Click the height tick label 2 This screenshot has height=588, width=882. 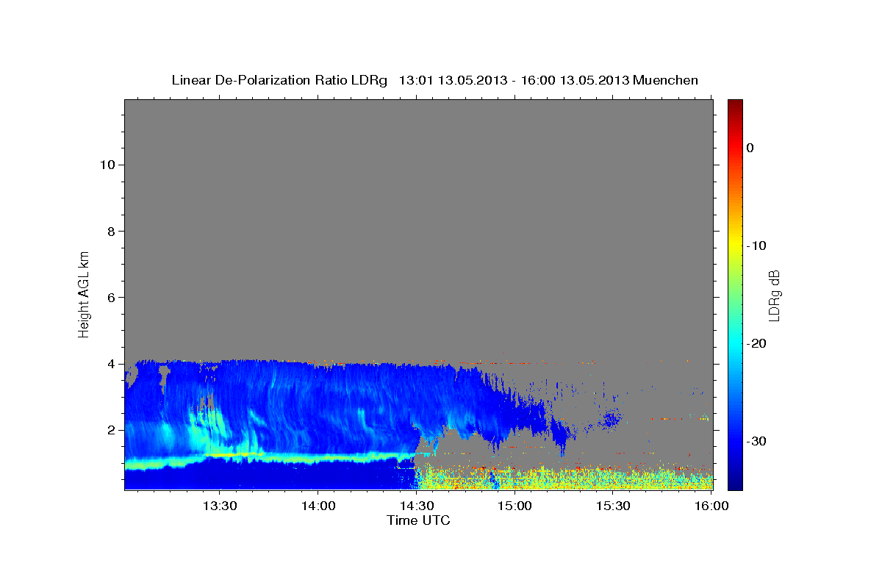(110, 430)
